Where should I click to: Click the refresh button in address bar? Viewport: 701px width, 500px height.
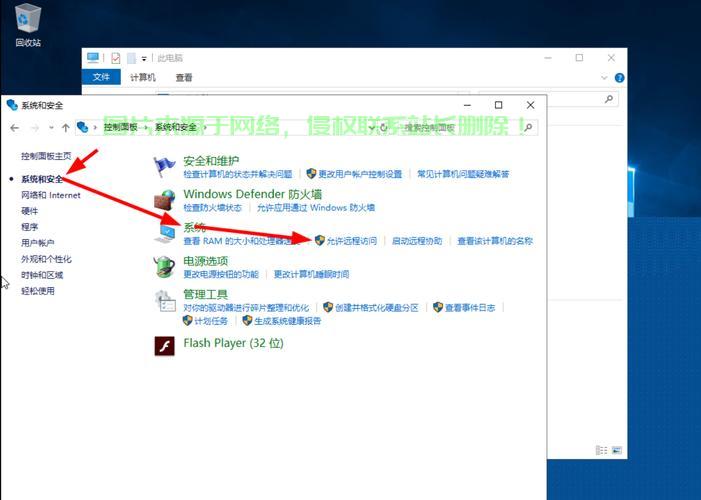(x=384, y=128)
